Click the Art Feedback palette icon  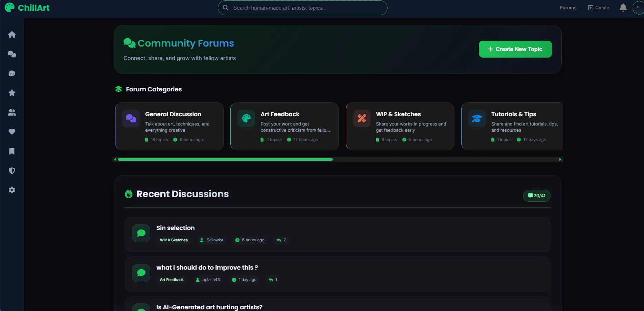tap(246, 118)
